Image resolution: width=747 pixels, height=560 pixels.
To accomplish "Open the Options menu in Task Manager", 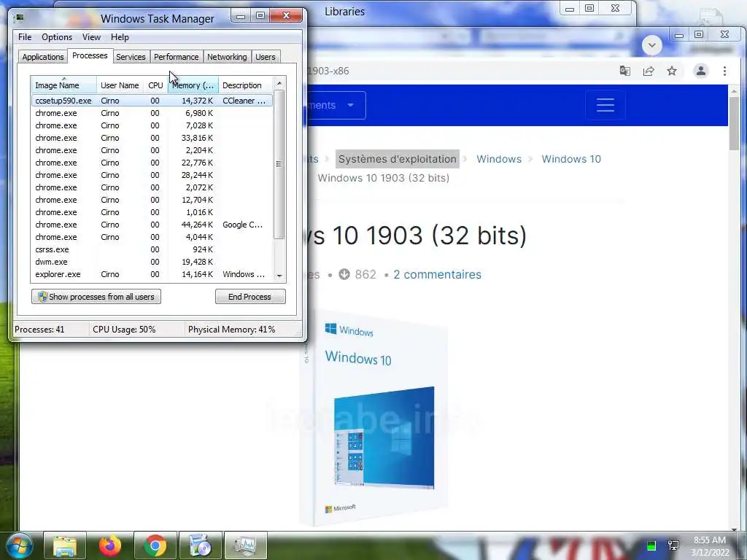I will (x=57, y=37).
